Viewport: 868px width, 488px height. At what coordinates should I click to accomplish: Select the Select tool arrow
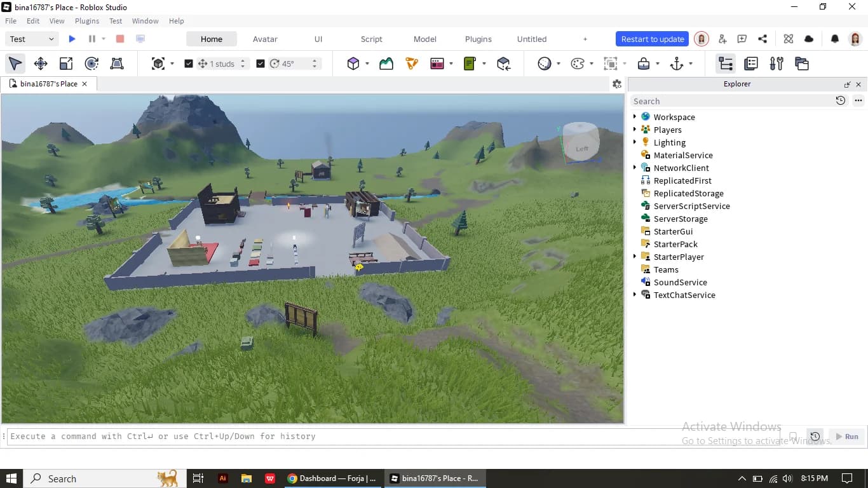pyautogui.click(x=15, y=64)
